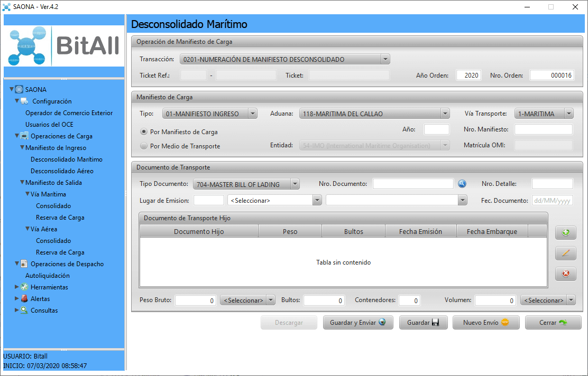Click the Alertas icon in sidebar
Screen dimensions: 588x376
tap(24, 299)
